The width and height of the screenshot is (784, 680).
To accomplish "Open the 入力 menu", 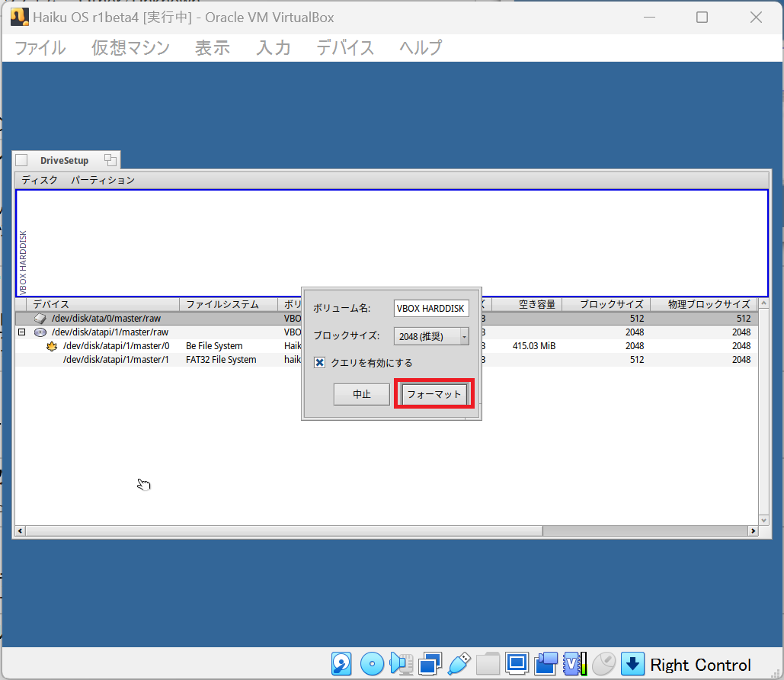I will click(x=273, y=48).
